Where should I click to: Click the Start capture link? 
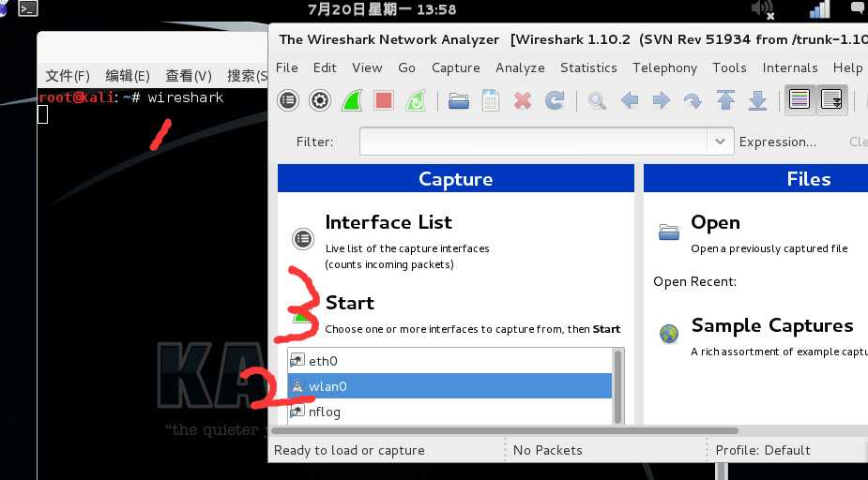coord(349,303)
